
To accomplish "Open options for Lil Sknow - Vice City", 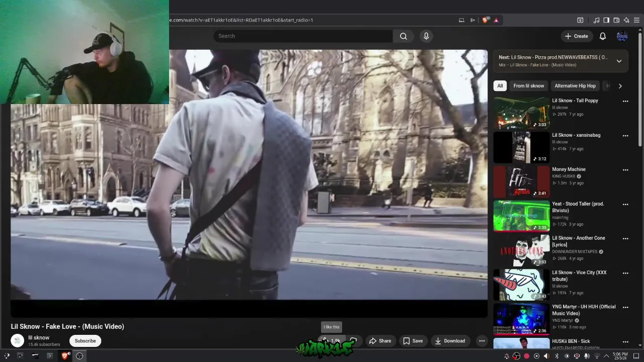I will tap(625, 274).
